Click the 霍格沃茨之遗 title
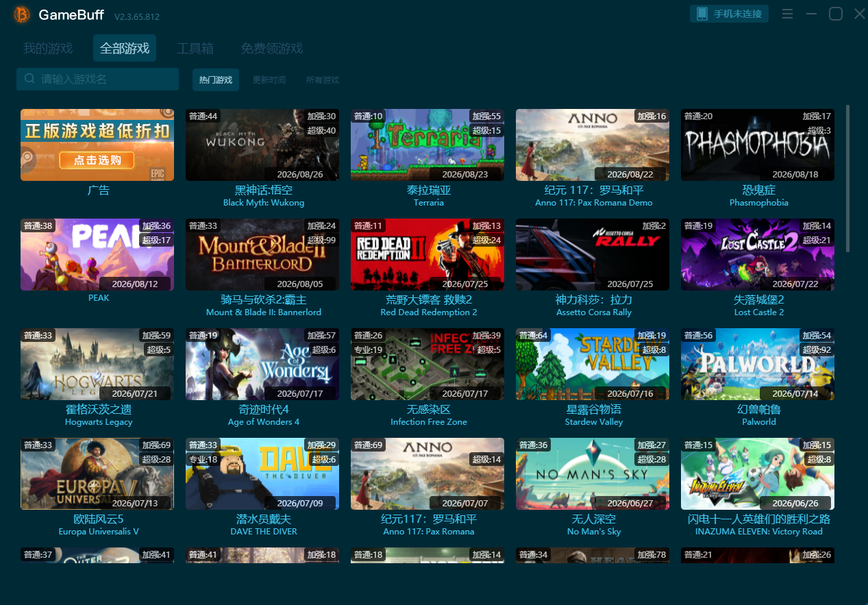The image size is (868, 605). [x=99, y=409]
